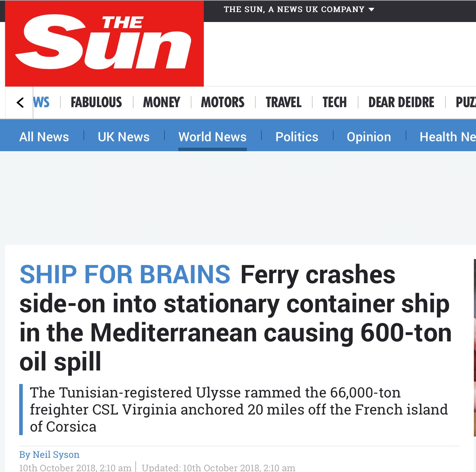Click the Ulysse article subheading text

point(238,410)
